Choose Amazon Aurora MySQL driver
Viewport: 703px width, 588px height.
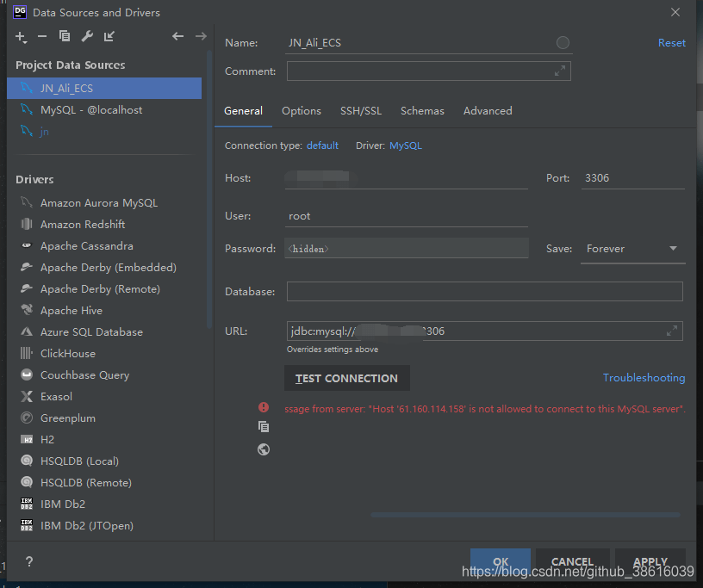click(104, 203)
